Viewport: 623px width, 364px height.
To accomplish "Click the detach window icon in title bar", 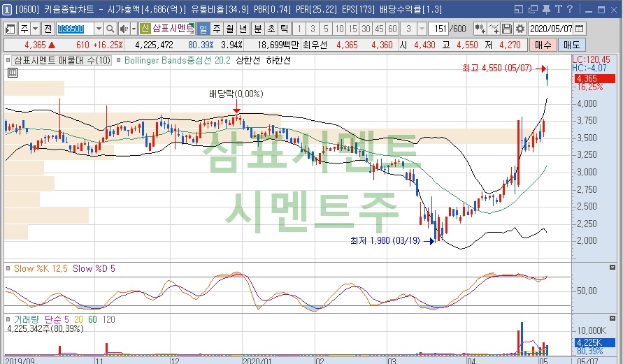I will pyautogui.click(x=533, y=9).
